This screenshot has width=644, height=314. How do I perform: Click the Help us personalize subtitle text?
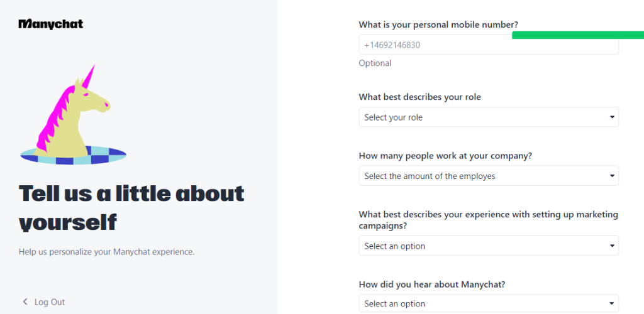107,252
